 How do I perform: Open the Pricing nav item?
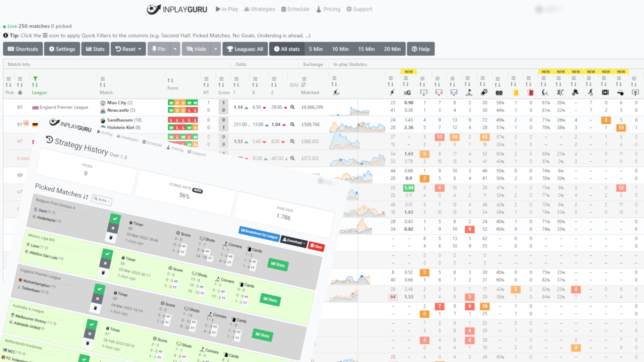328,9
